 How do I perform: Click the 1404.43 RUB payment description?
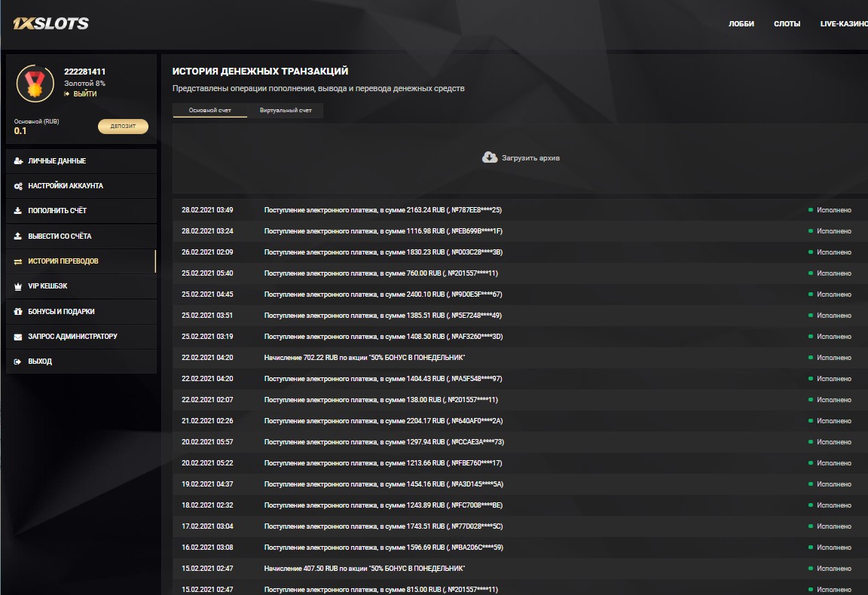[x=383, y=379]
